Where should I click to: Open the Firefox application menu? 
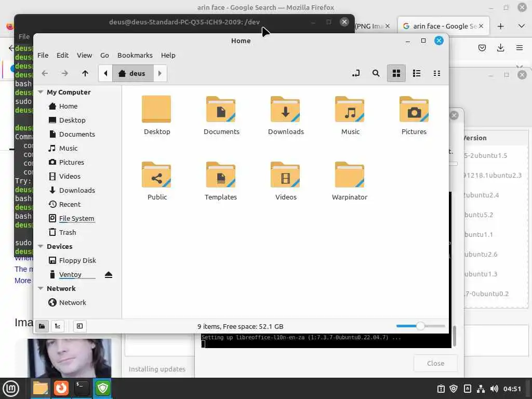[x=520, y=48]
